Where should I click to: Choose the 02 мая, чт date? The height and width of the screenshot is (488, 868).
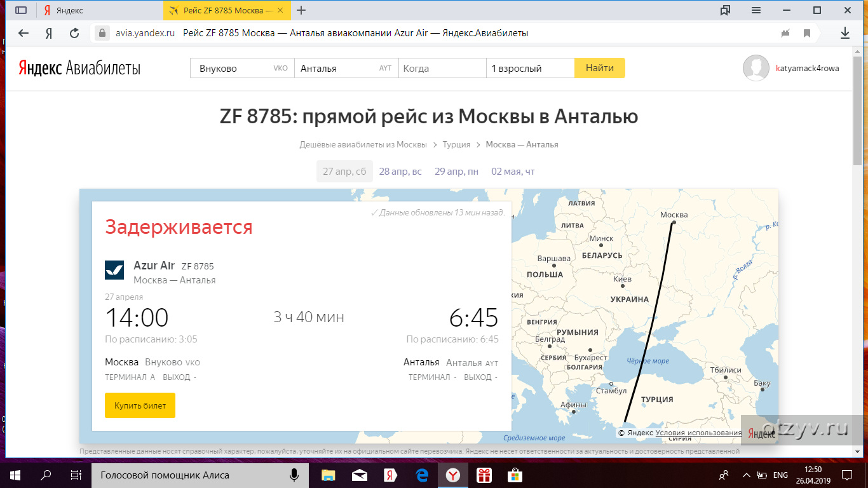tap(513, 172)
